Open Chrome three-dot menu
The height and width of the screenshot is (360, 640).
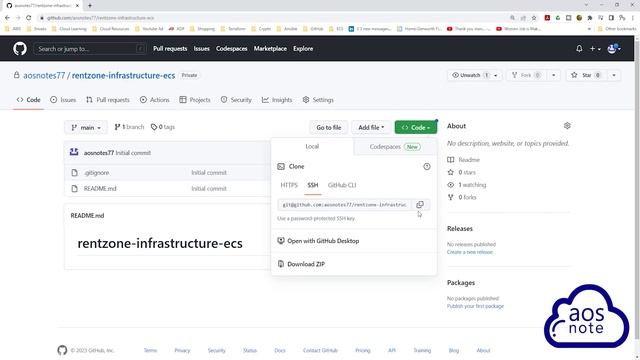[x=633, y=18]
